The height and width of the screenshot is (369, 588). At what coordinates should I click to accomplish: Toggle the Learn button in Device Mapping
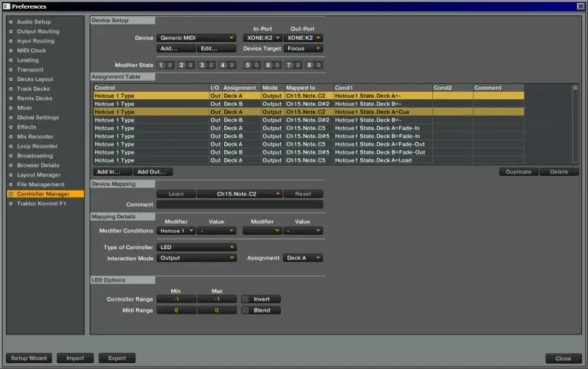[x=176, y=194]
